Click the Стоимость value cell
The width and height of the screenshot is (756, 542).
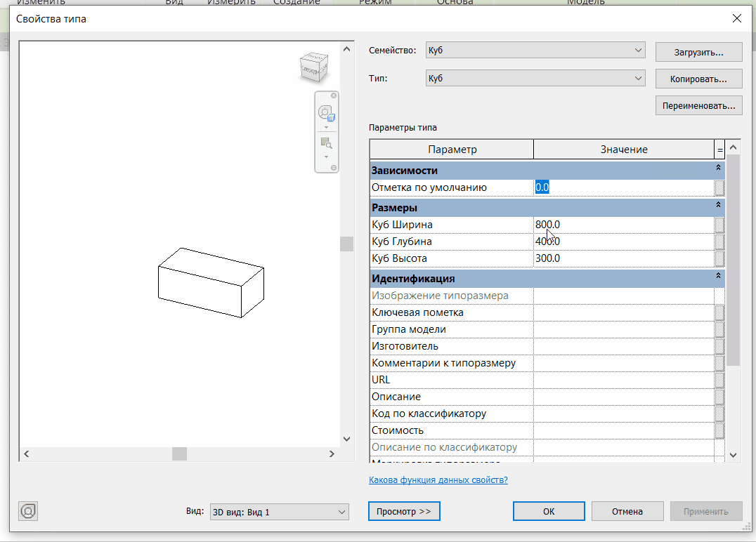[x=623, y=430]
